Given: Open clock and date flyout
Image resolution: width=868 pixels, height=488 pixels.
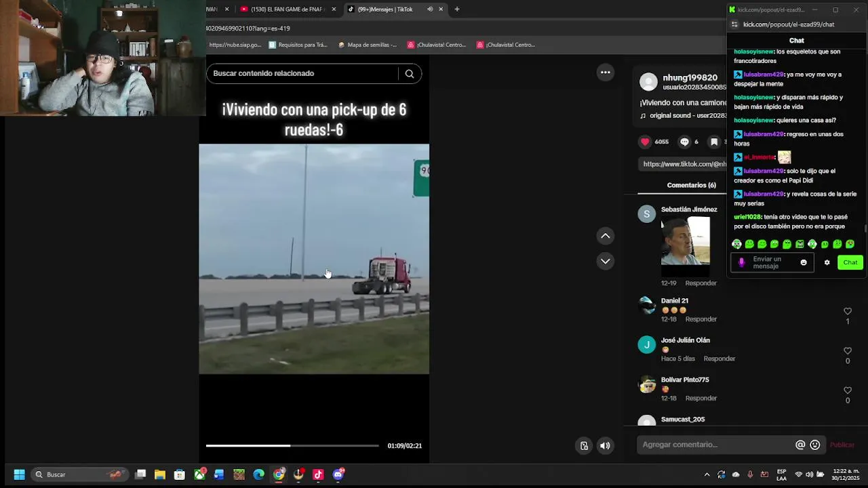Looking at the screenshot, I should 846,474.
